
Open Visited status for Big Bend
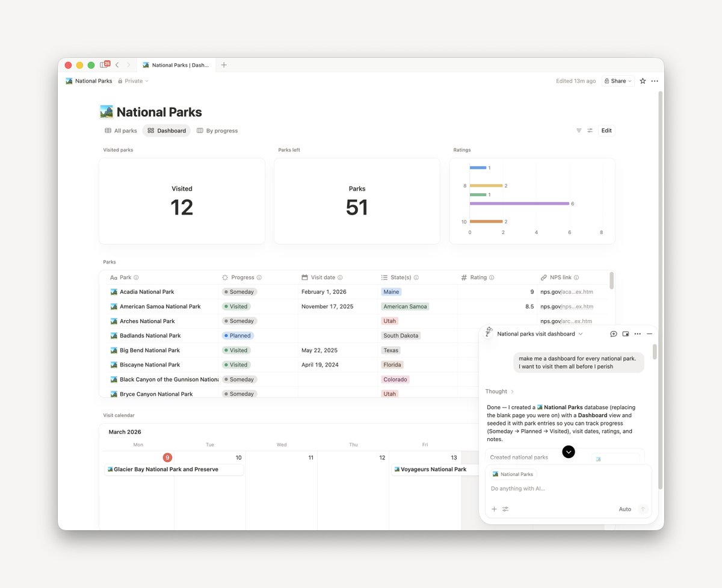click(x=236, y=350)
